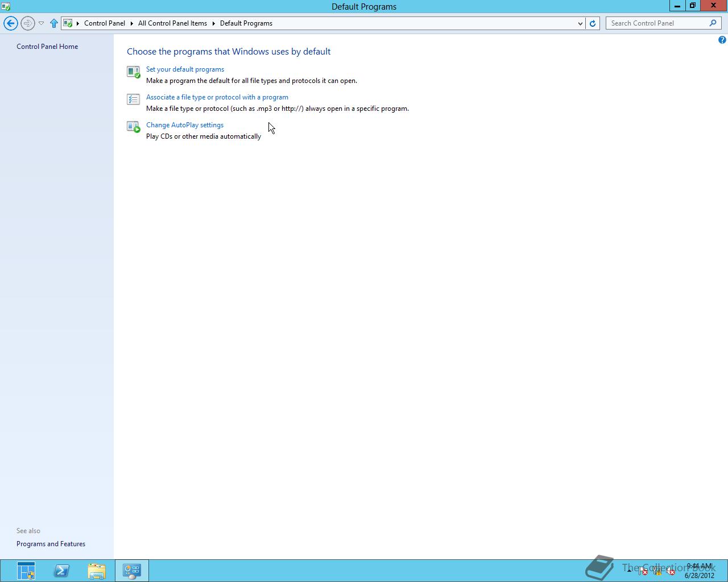Open File Explorer from the taskbar
728x582 pixels.
tap(97, 571)
